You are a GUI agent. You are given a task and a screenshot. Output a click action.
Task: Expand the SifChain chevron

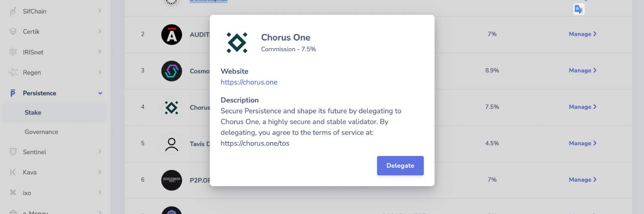pyautogui.click(x=100, y=11)
